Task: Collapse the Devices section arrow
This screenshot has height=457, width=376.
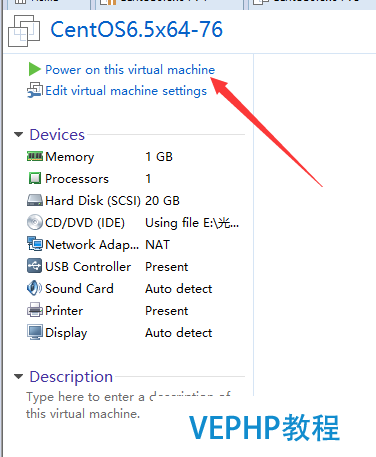Action: click(x=19, y=135)
